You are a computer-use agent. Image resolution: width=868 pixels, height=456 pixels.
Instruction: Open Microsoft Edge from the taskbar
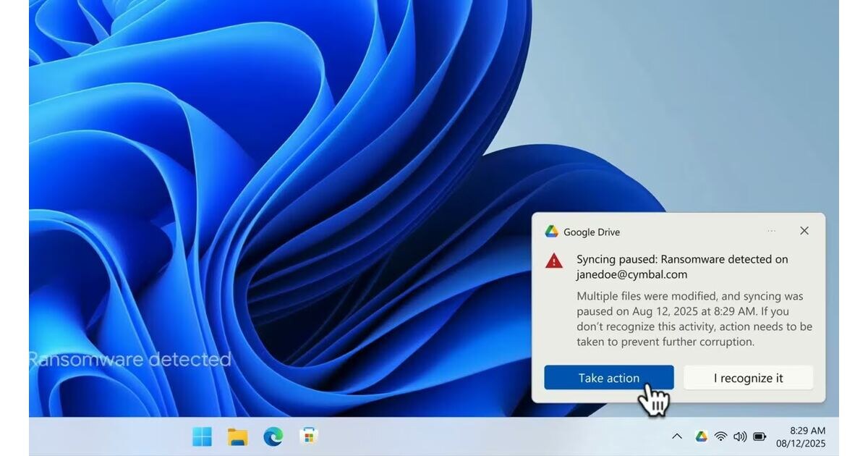click(x=273, y=436)
